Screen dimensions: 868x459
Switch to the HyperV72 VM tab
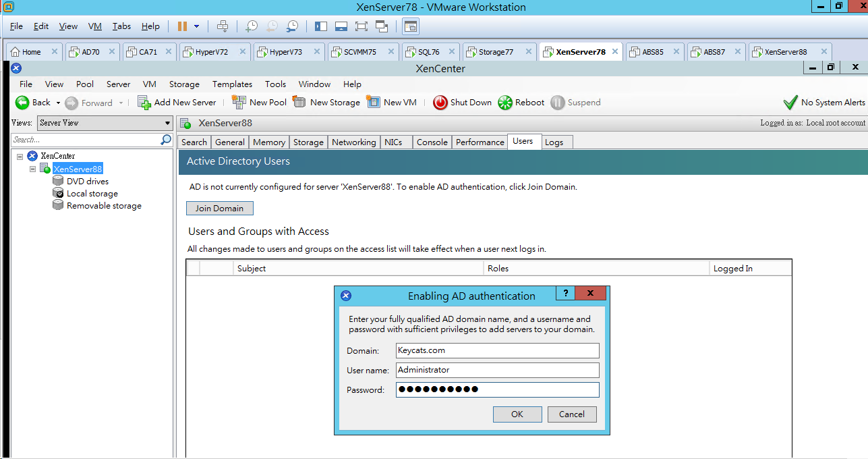211,52
